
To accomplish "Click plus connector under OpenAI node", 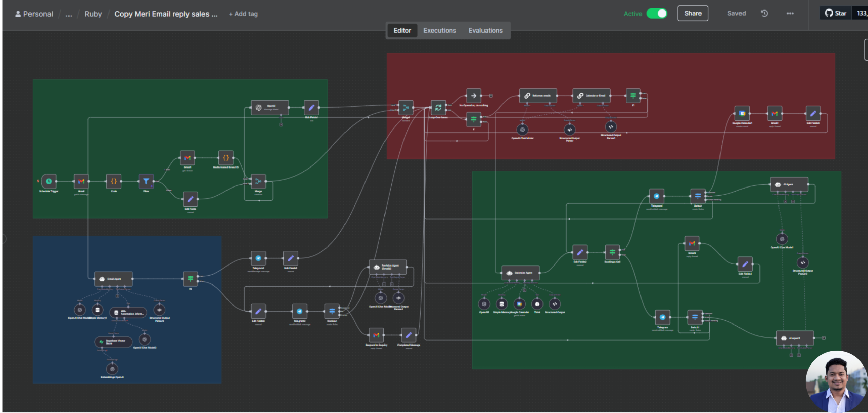I will 281,125.
